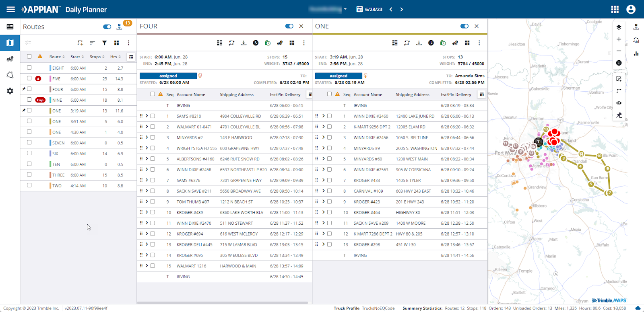Click the truck icon in ONE toolbar
The width and height of the screenshot is (644, 312).
(455, 43)
